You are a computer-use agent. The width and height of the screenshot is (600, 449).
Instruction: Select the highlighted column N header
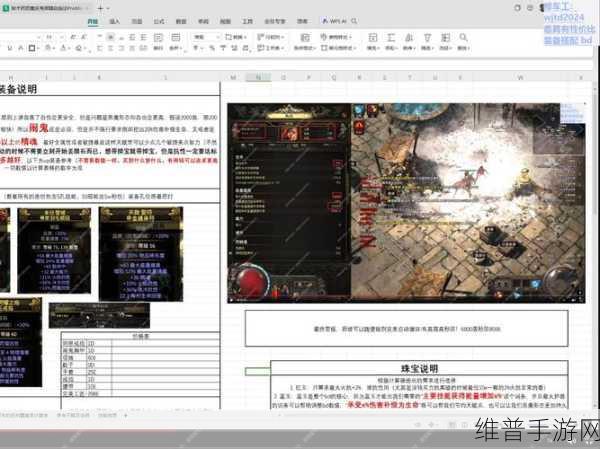pyautogui.click(x=258, y=78)
